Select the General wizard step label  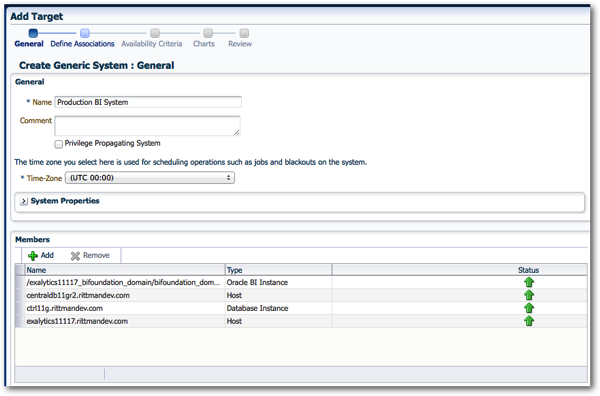[29, 44]
